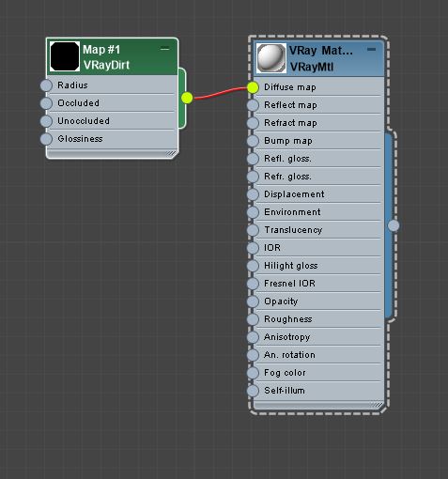Select the VRay Mat VRayMtl title bar

click(x=318, y=58)
